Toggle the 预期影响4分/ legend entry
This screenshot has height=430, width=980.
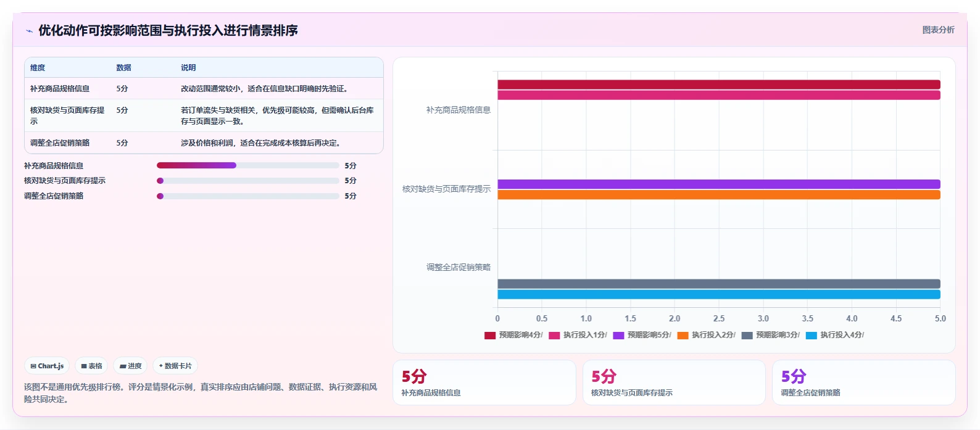tap(513, 335)
